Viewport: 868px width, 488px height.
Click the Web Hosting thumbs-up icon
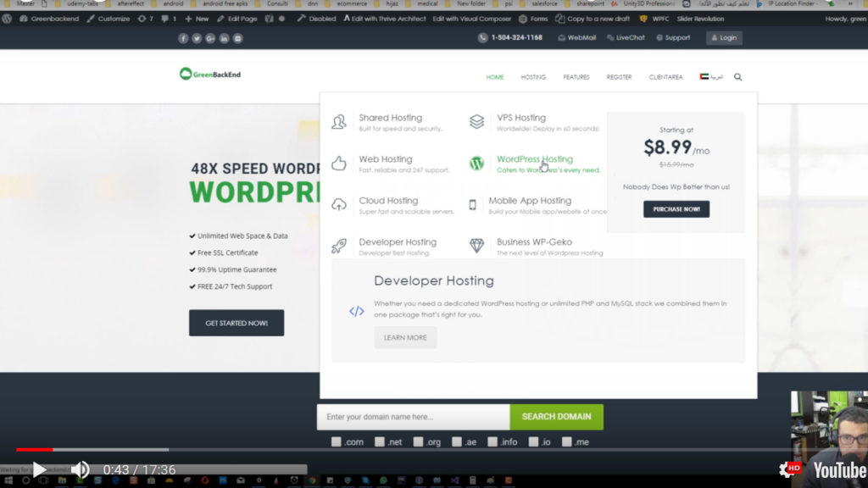[x=339, y=164]
